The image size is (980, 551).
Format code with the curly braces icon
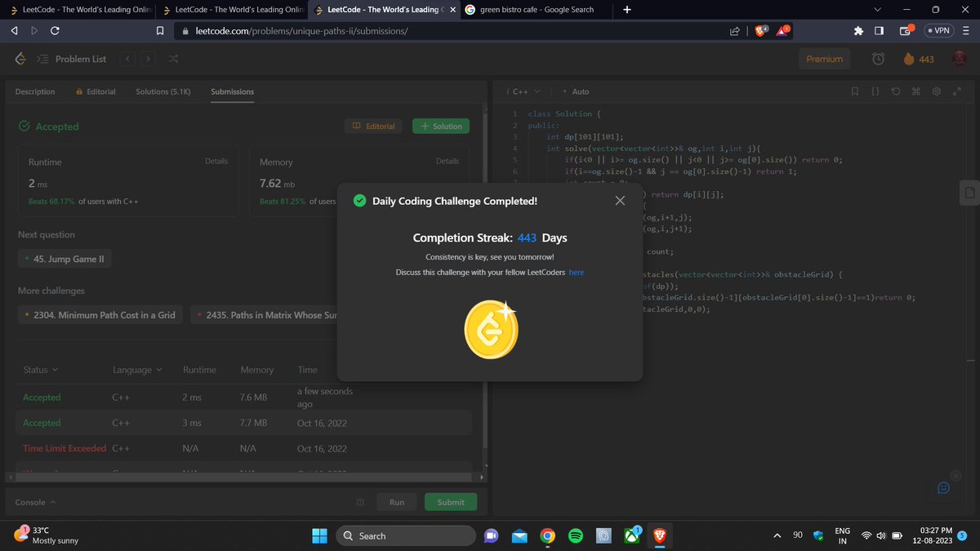pos(875,91)
